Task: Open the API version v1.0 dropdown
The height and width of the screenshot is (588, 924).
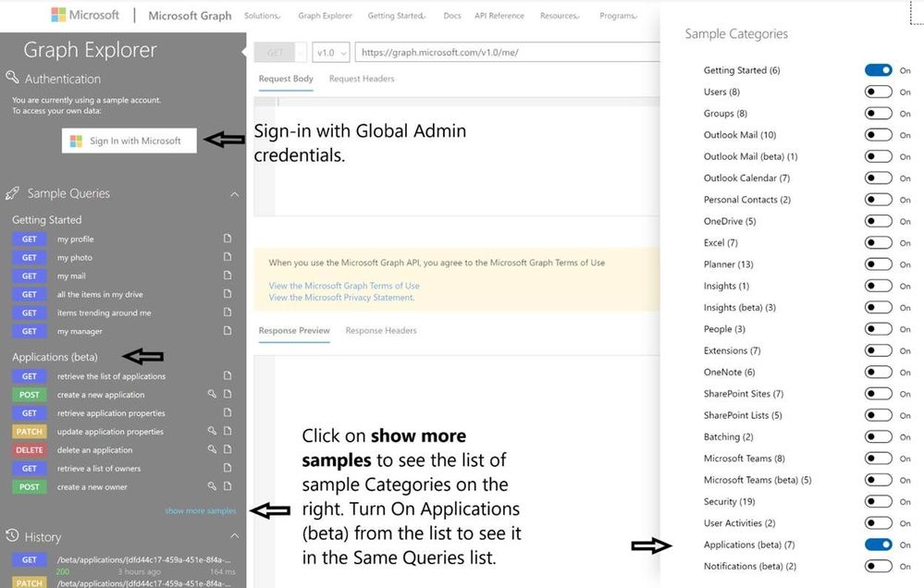Action: 330,53
